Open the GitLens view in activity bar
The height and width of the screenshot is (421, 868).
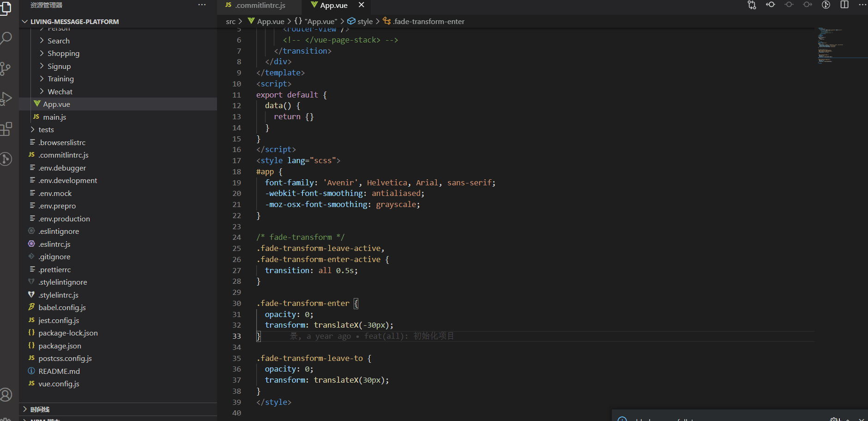(6, 159)
